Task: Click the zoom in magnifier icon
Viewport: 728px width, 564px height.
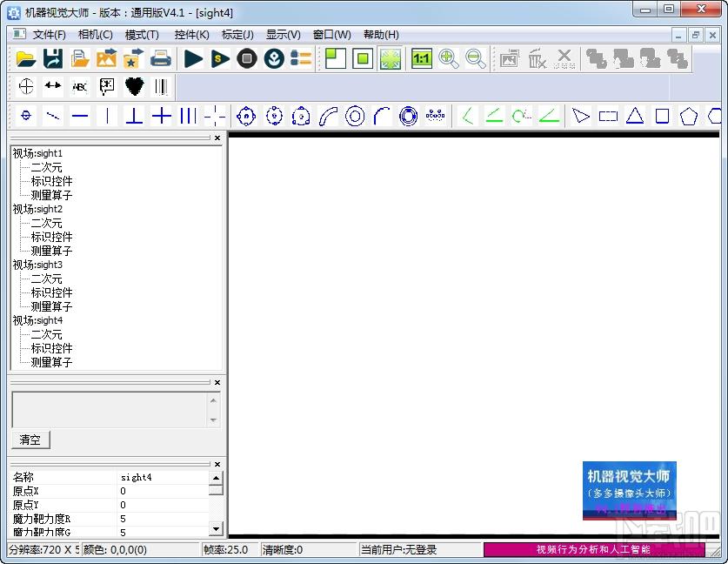Action: (449, 59)
